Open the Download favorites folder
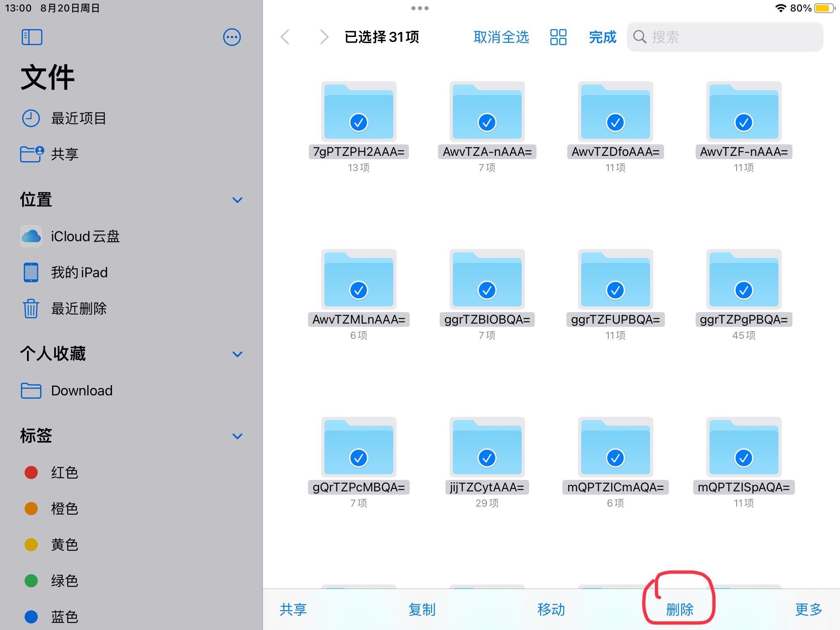The image size is (840, 630). pyautogui.click(x=66, y=390)
